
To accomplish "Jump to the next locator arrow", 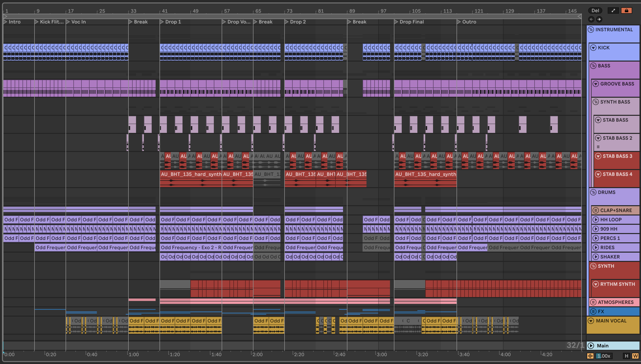I will pyautogui.click(x=599, y=19).
